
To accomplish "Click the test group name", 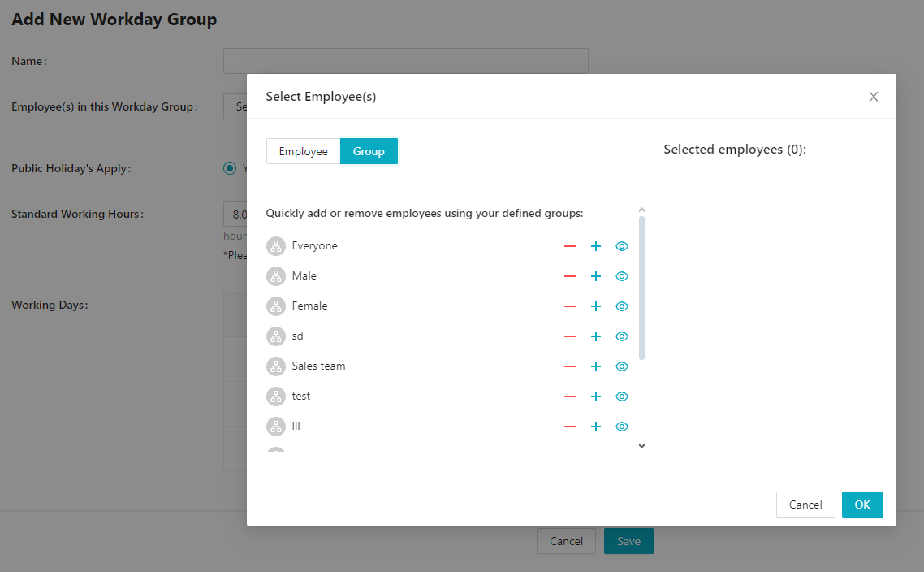I will tap(301, 396).
